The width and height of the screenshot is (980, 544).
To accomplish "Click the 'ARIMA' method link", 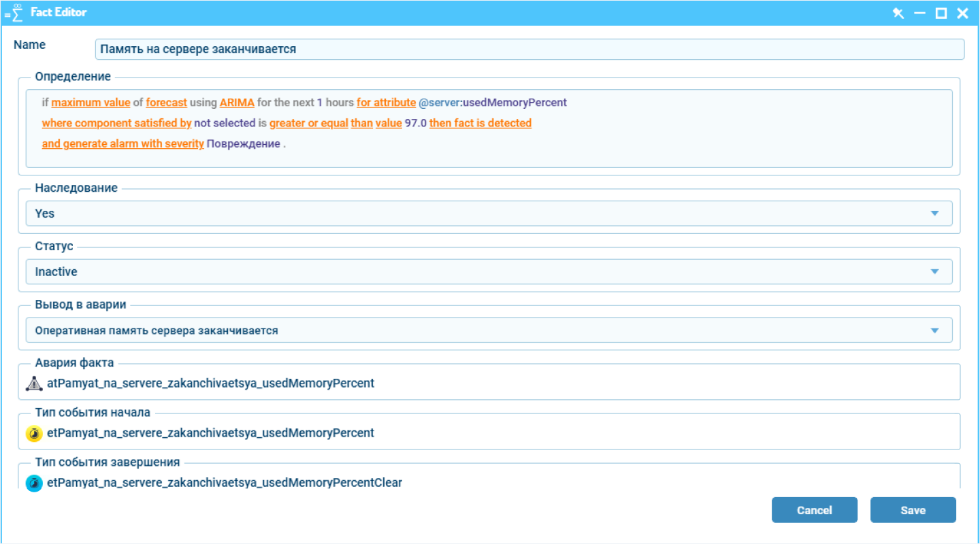I will coord(237,103).
